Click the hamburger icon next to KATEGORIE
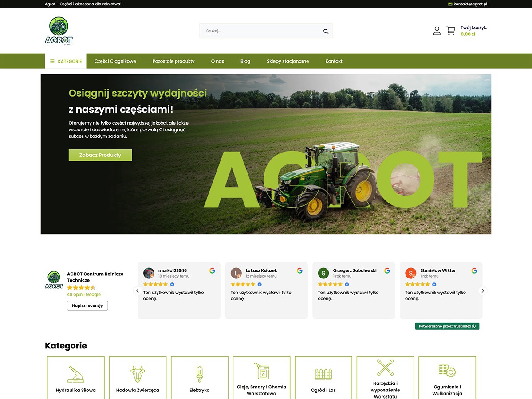This screenshot has height=399, width=532. click(52, 61)
